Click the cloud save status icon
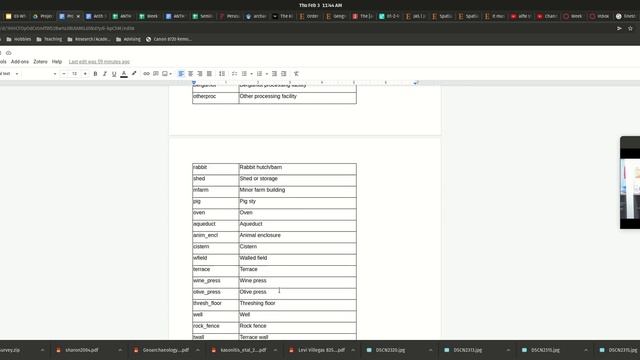The image size is (640, 360). [x=9, y=53]
